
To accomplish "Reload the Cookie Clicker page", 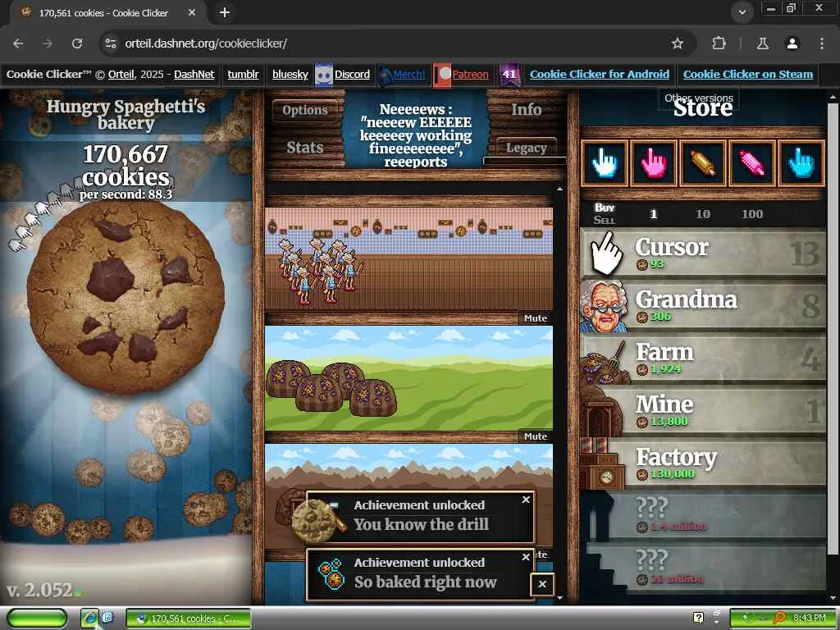I will (77, 43).
